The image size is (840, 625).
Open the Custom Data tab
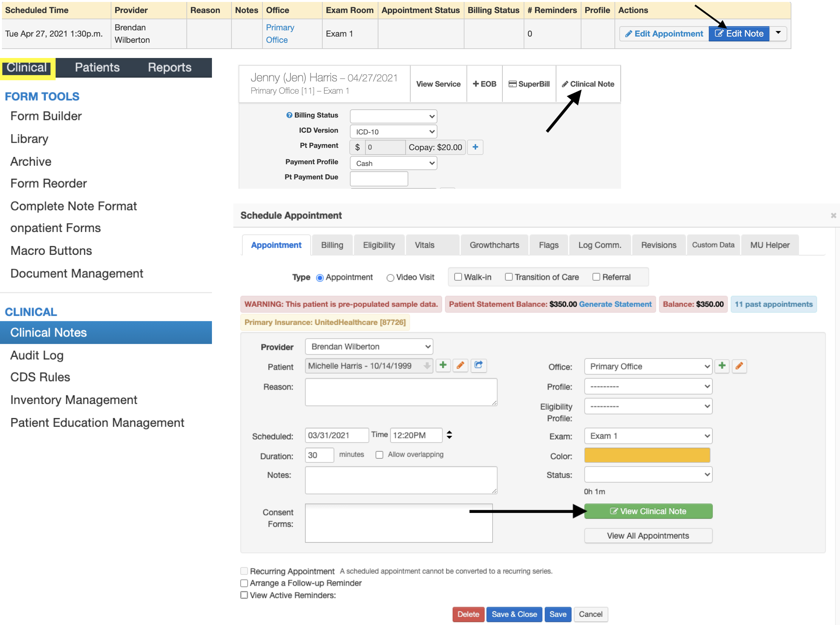click(713, 245)
